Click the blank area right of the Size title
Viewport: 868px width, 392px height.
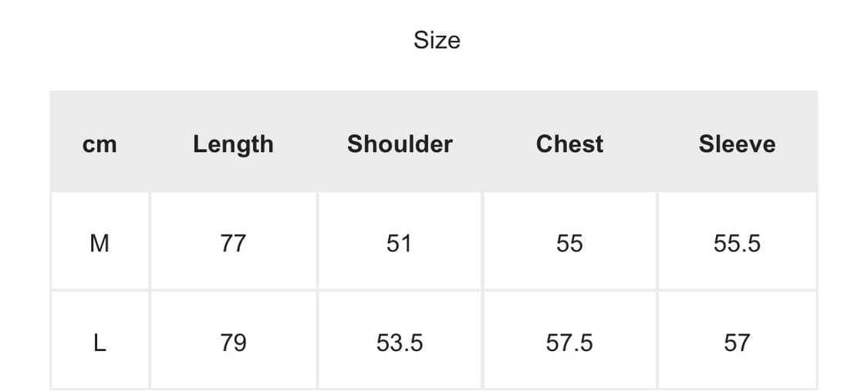pyautogui.click(x=640, y=40)
